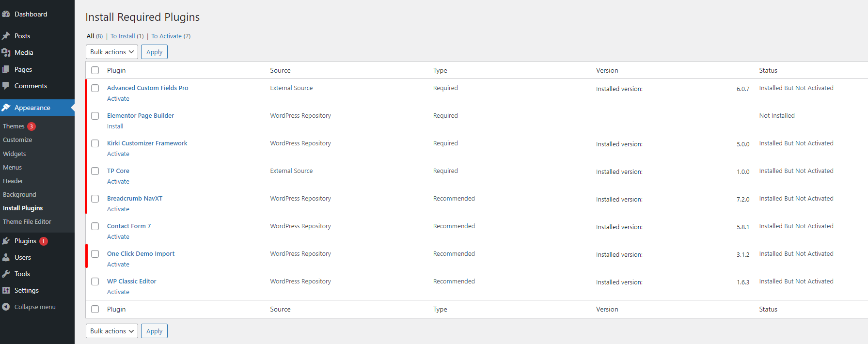The width and height of the screenshot is (868, 344).
Task: Check the Elementor Page Builder checkbox
Action: tap(95, 116)
